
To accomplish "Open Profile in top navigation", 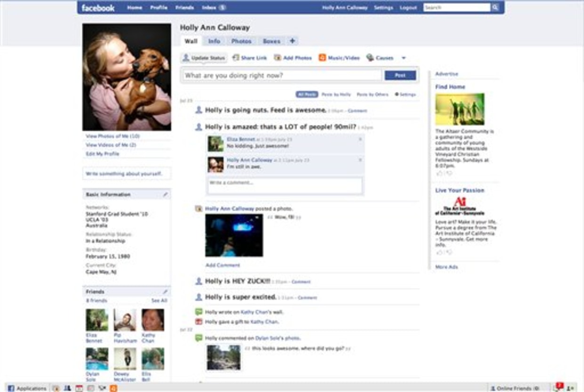I will (x=159, y=8).
